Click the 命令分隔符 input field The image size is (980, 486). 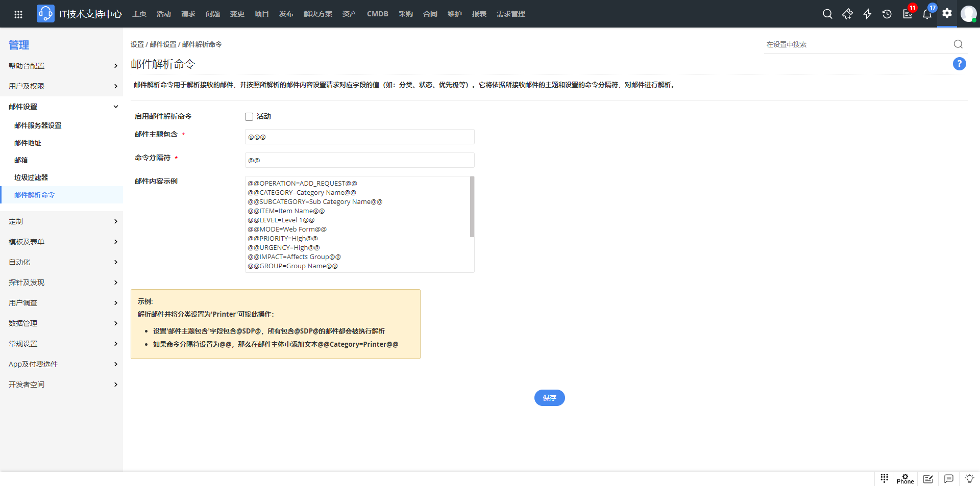[359, 160]
